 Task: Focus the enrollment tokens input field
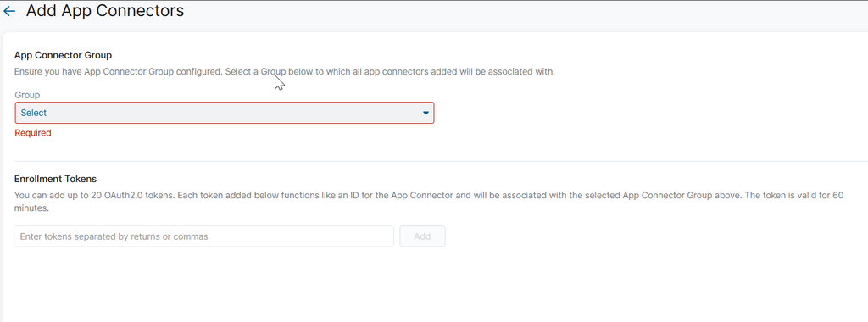click(203, 236)
